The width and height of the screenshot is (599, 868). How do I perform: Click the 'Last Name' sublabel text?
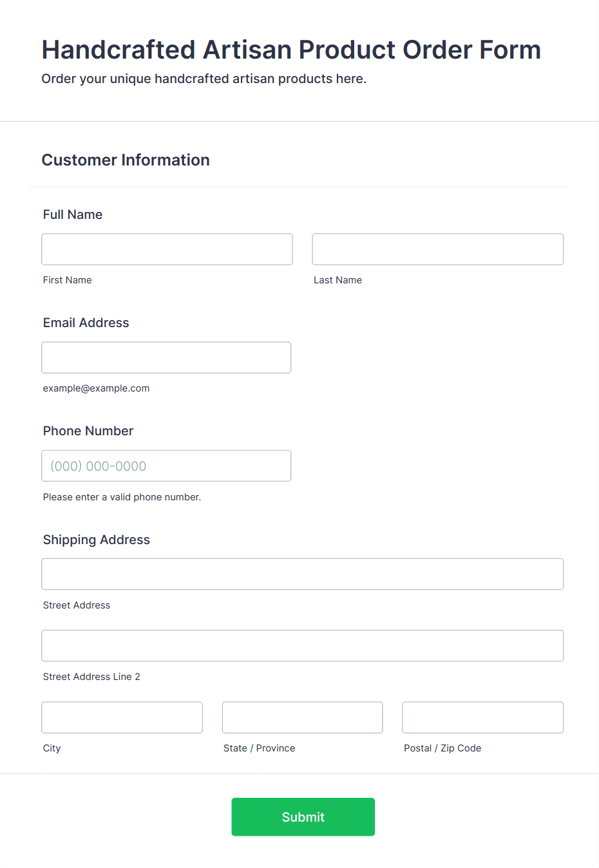[338, 280]
